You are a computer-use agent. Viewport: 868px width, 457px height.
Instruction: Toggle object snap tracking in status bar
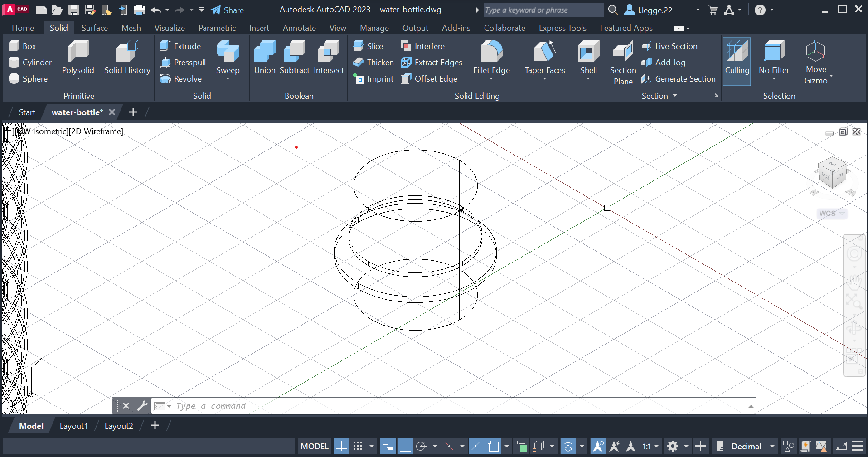[476, 446]
